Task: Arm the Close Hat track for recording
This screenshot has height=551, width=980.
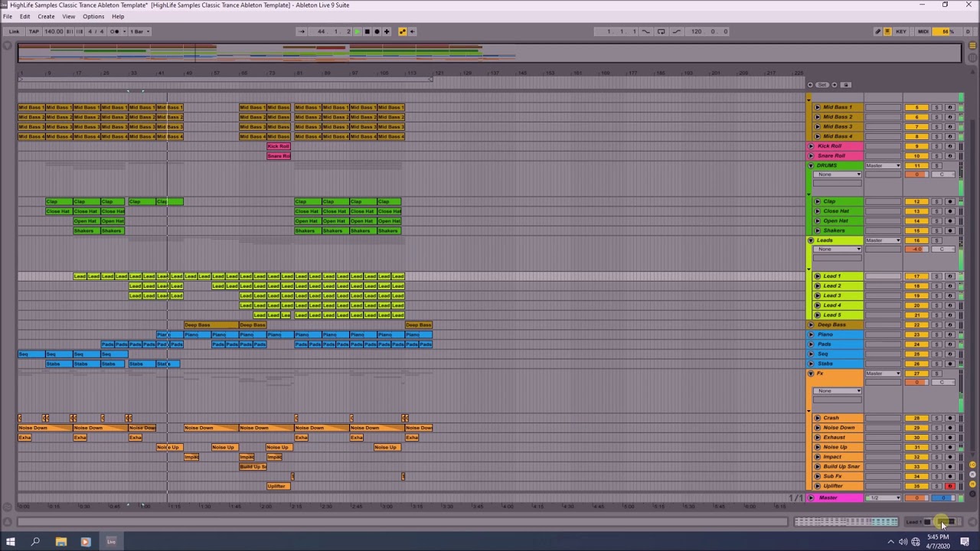Action: click(950, 211)
